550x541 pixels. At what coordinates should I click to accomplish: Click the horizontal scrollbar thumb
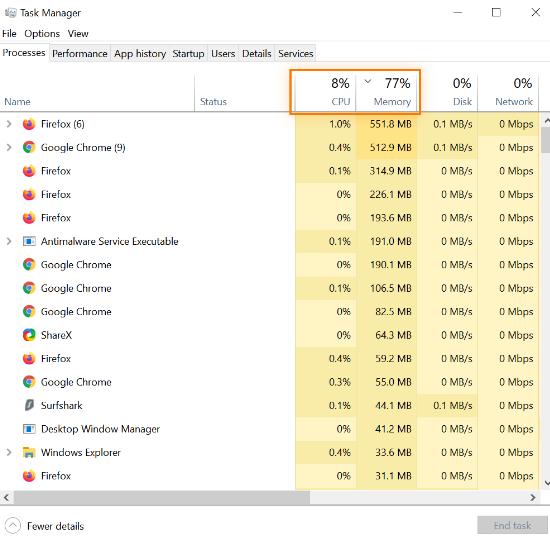tap(161, 497)
